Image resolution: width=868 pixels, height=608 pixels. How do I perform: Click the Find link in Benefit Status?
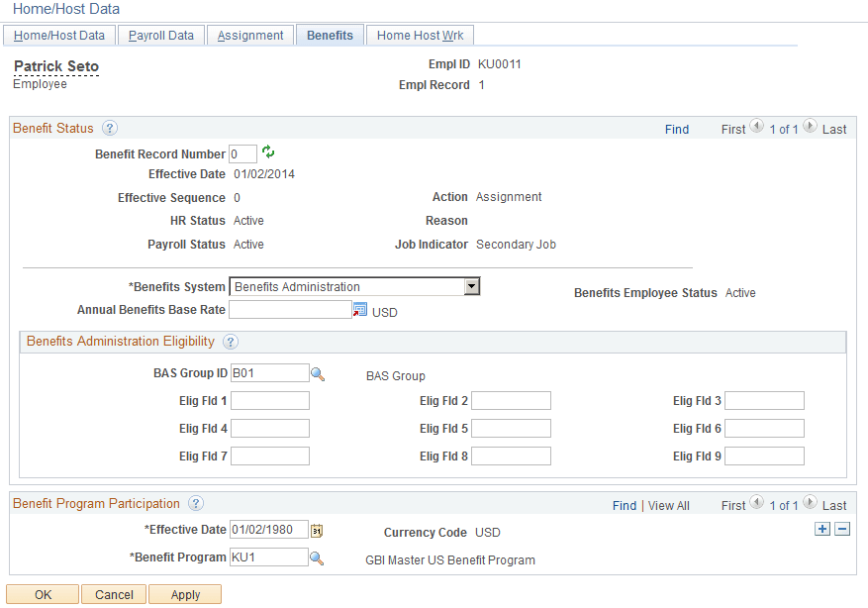coord(677,129)
